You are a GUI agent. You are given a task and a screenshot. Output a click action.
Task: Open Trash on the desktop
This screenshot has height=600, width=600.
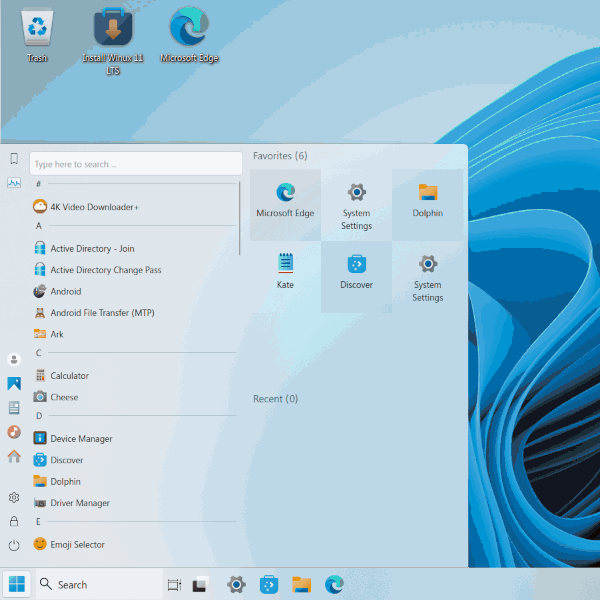(x=37, y=35)
